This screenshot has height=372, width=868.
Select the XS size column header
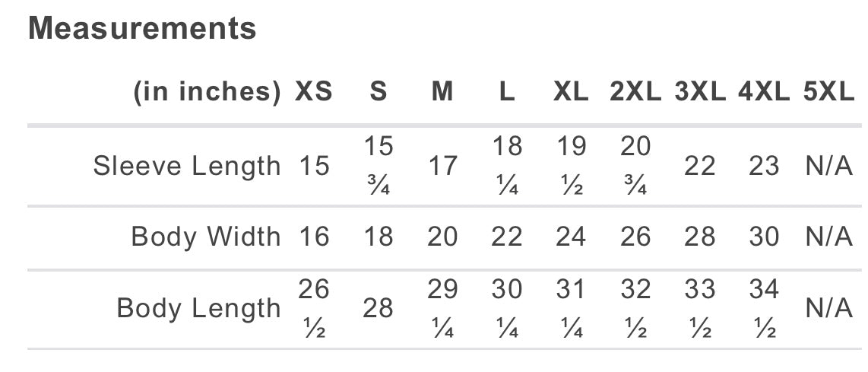click(313, 91)
